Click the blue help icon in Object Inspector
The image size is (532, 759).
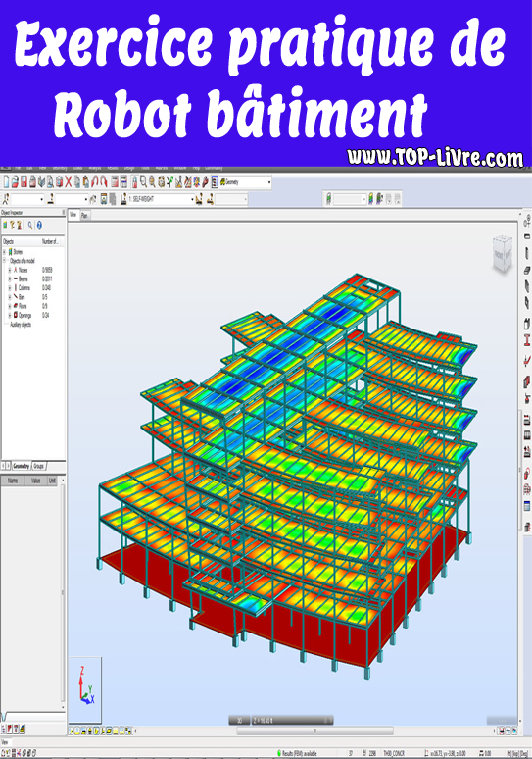pyautogui.click(x=39, y=226)
